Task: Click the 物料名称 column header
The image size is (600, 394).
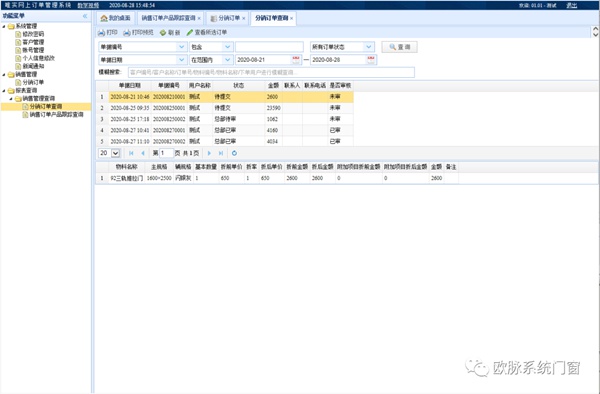Action: 127,167
